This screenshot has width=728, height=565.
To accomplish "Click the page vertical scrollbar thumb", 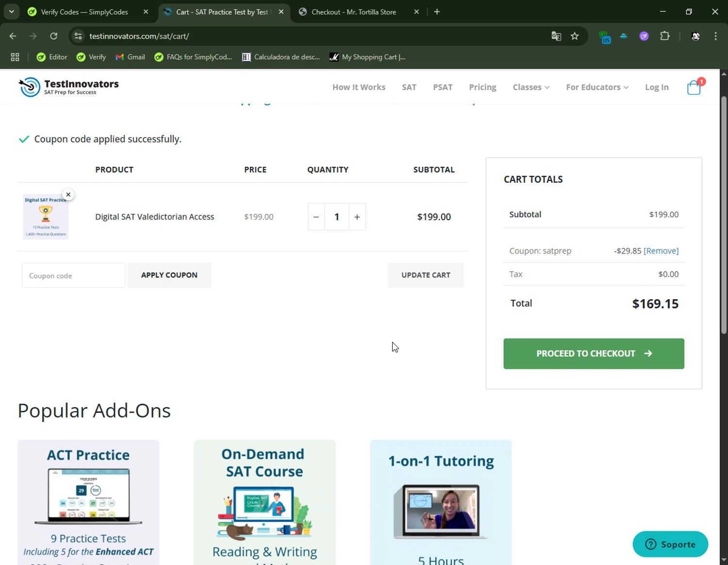I will [724, 215].
